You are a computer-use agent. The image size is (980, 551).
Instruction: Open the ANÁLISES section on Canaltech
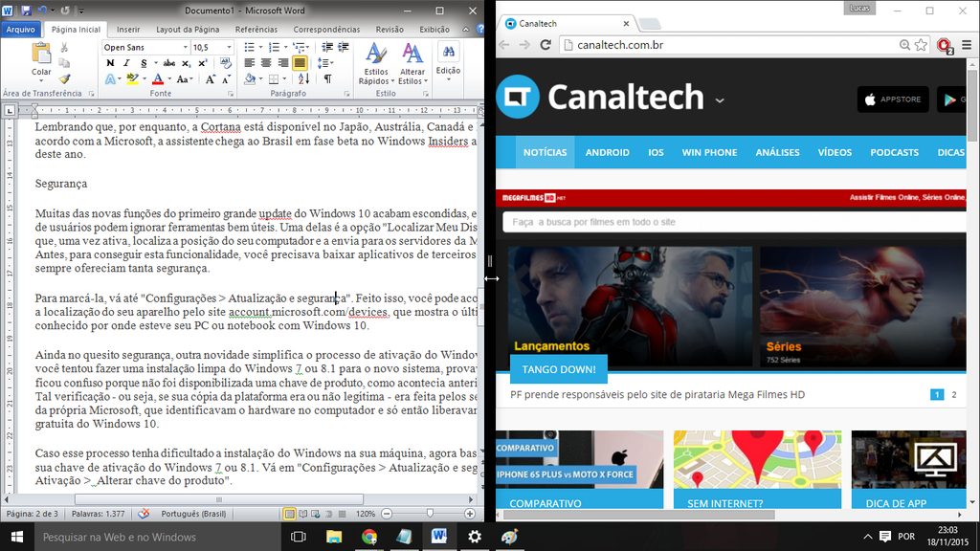pyautogui.click(x=777, y=152)
